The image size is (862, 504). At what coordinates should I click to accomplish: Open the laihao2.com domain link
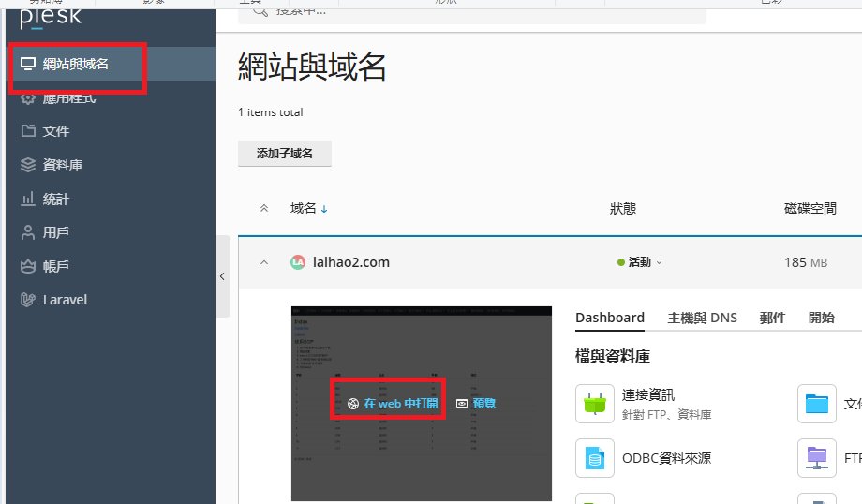[351, 262]
